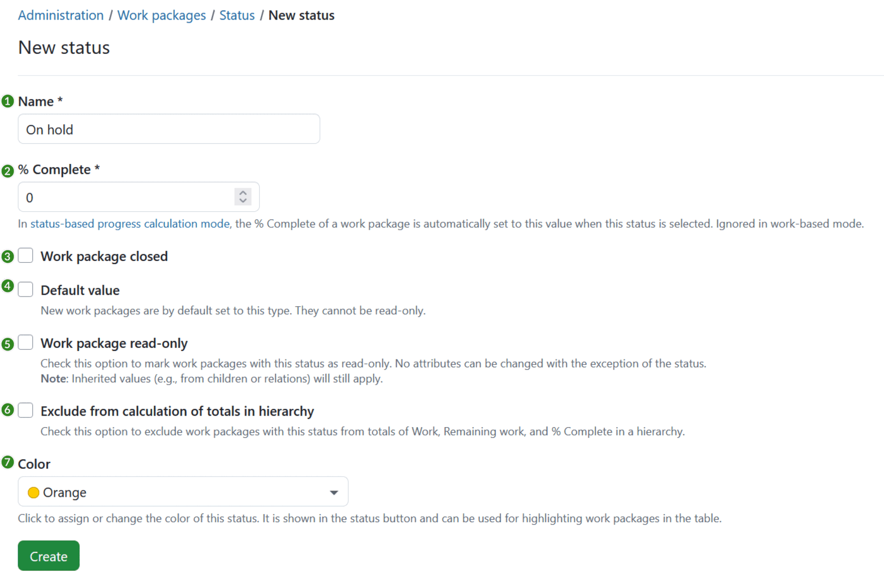Image resolution: width=884 pixels, height=588 pixels.
Task: Click the green circled 1 marker beside Name
Action: (8, 101)
